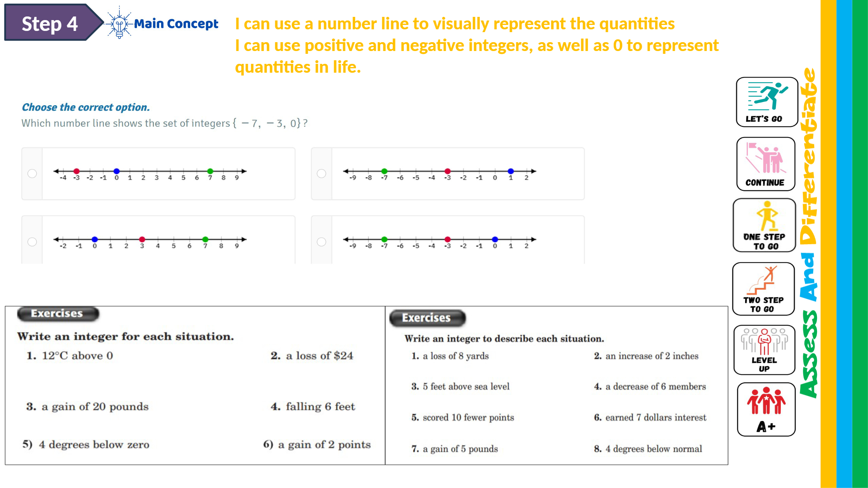Select the ONE STEP TO GO icon
This screenshot has width=868, height=488.
click(x=764, y=225)
